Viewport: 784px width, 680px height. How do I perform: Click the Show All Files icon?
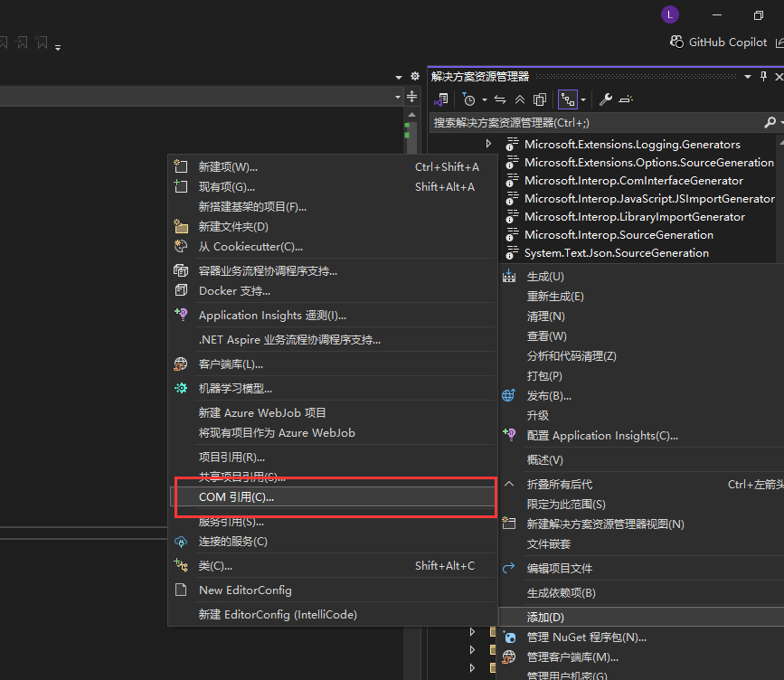point(540,99)
